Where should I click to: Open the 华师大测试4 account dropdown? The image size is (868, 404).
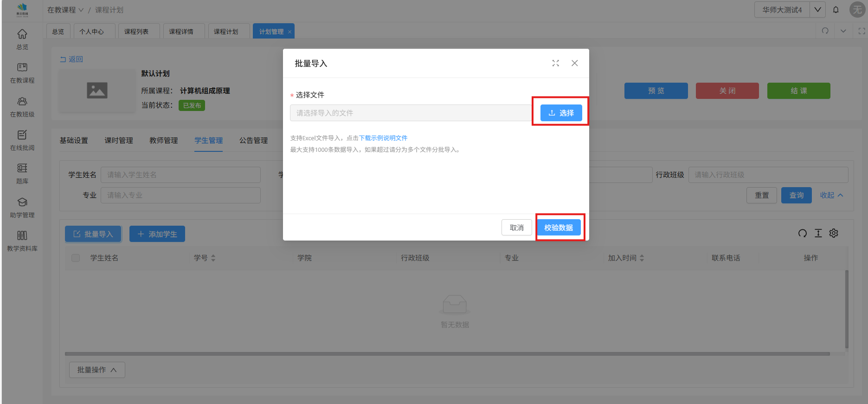tap(817, 10)
